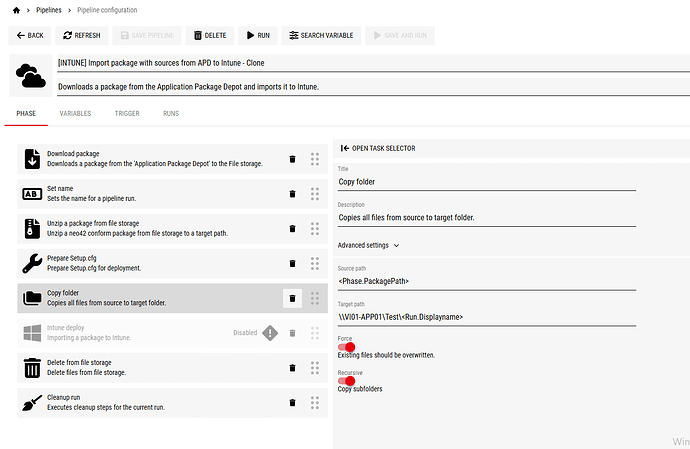Expand Advanced settings section
Screen dimensions: 690x449
pyautogui.click(x=368, y=244)
